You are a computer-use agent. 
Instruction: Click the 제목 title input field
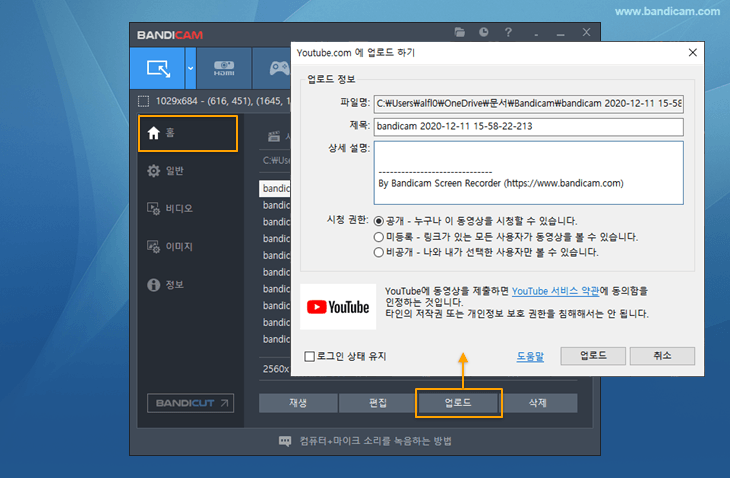click(x=528, y=127)
